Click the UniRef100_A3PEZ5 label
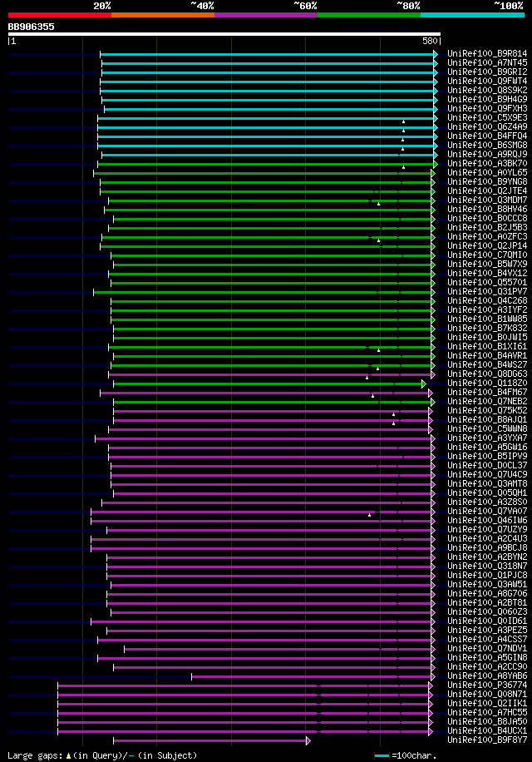This screenshot has height=762, width=532. click(487, 631)
